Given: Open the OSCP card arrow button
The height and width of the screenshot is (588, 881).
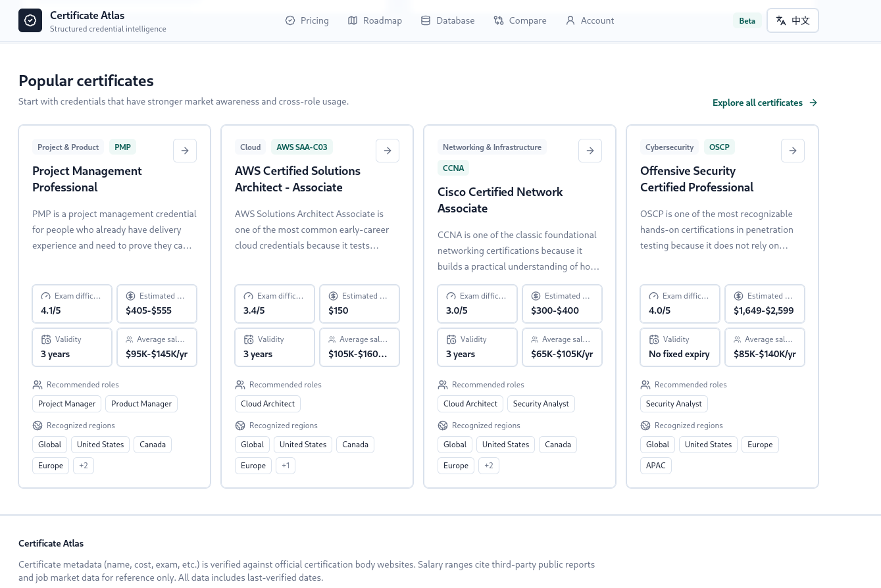Looking at the screenshot, I should [793, 151].
